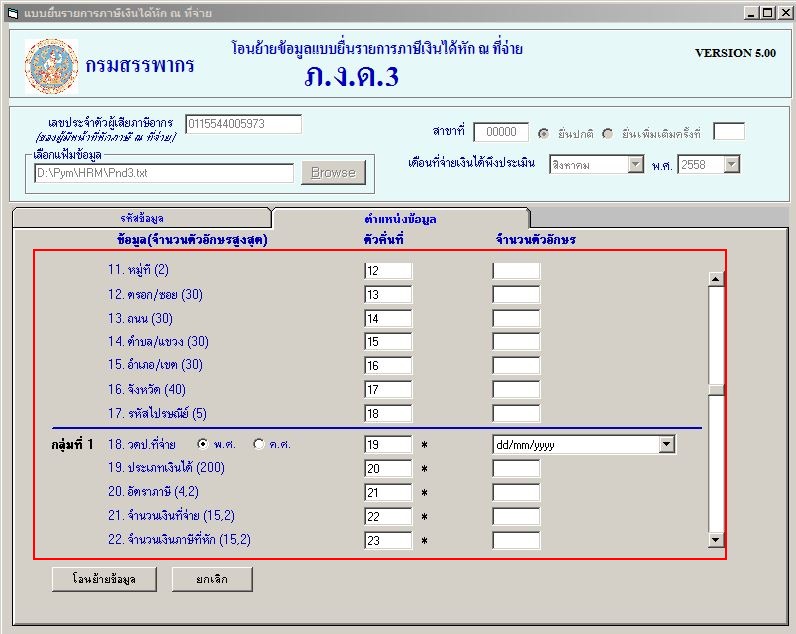Click the vertical scrollbar thumb

(x=715, y=391)
